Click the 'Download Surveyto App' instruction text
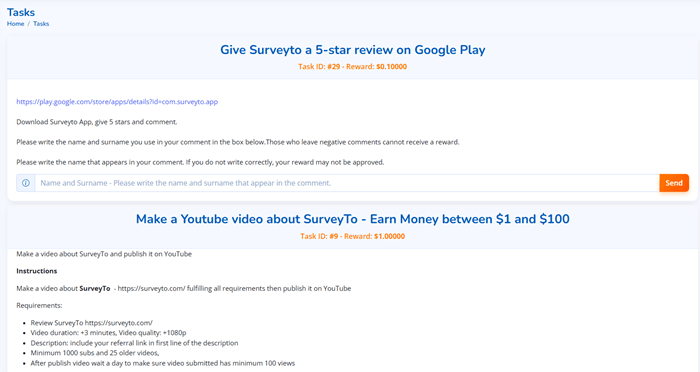 click(x=97, y=122)
